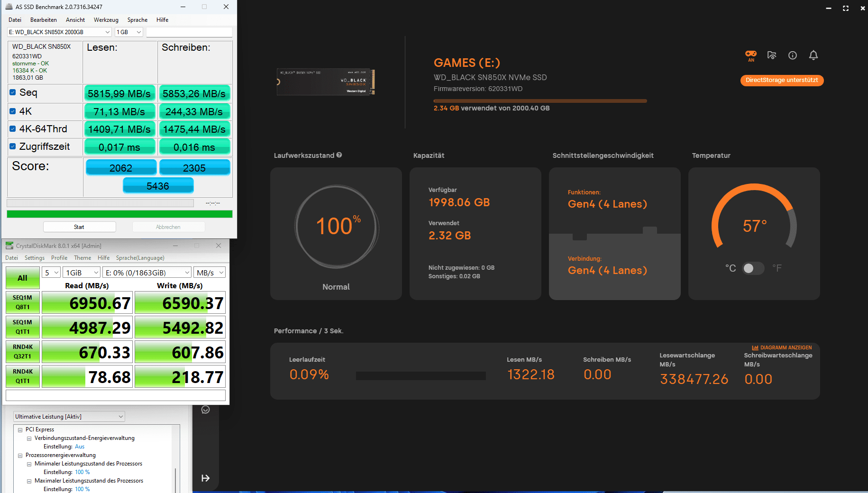Click the green AS SSD progress bar
The image size is (868, 493).
point(119,214)
